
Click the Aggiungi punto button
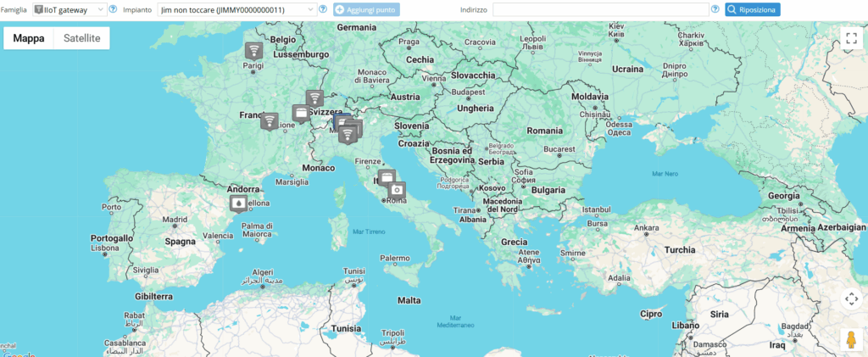pos(366,9)
